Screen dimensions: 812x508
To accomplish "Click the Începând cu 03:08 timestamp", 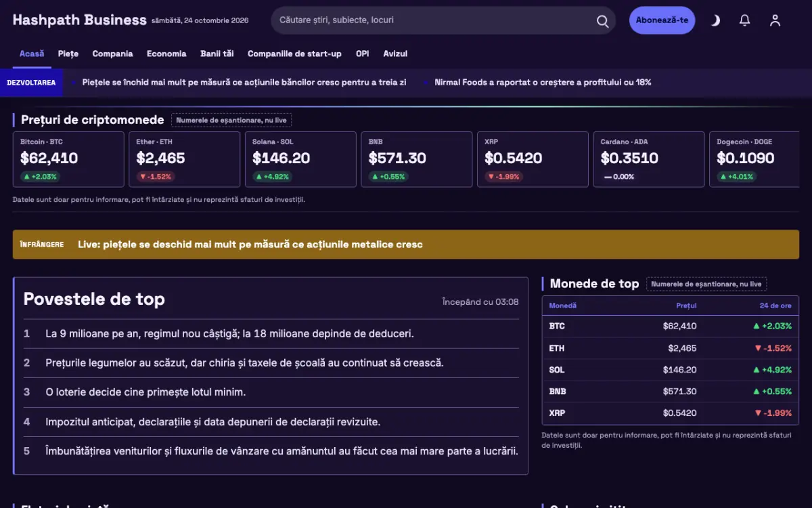I will click(x=480, y=302).
